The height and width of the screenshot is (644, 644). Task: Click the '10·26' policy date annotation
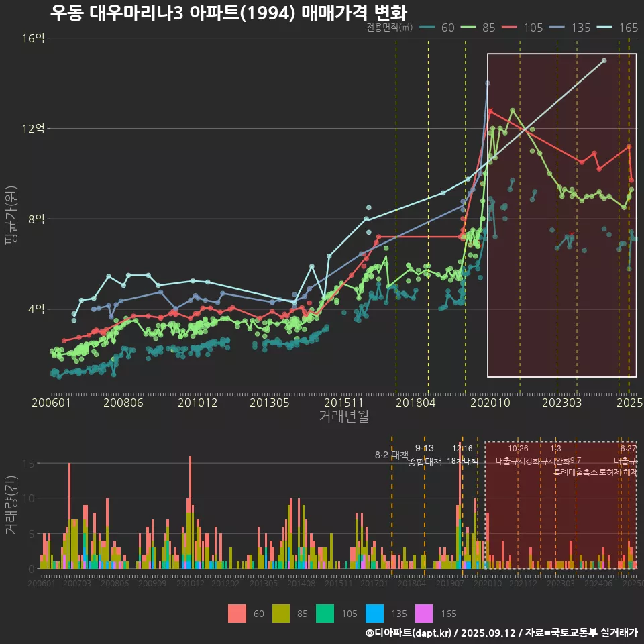(518, 449)
